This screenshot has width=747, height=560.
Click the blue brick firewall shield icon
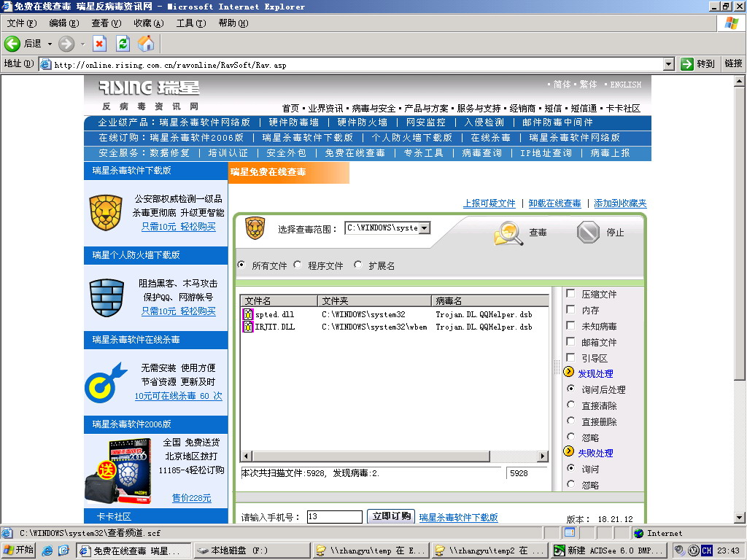pos(107,297)
